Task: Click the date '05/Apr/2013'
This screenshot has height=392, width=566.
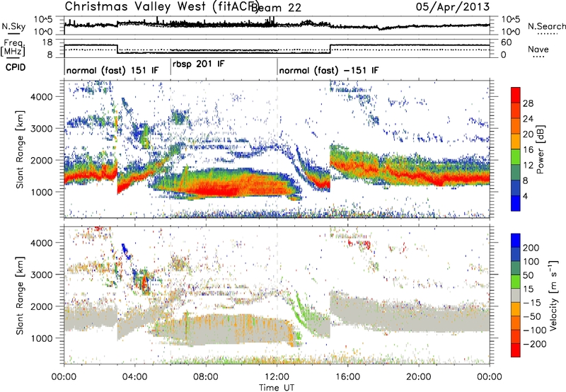Action: (x=453, y=7)
